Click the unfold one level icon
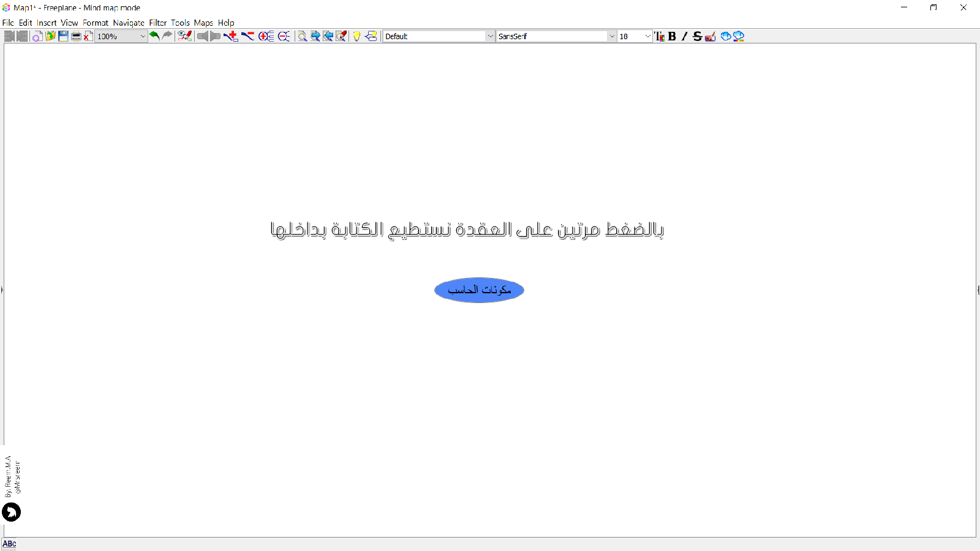The height and width of the screenshot is (551, 980). (x=266, y=37)
